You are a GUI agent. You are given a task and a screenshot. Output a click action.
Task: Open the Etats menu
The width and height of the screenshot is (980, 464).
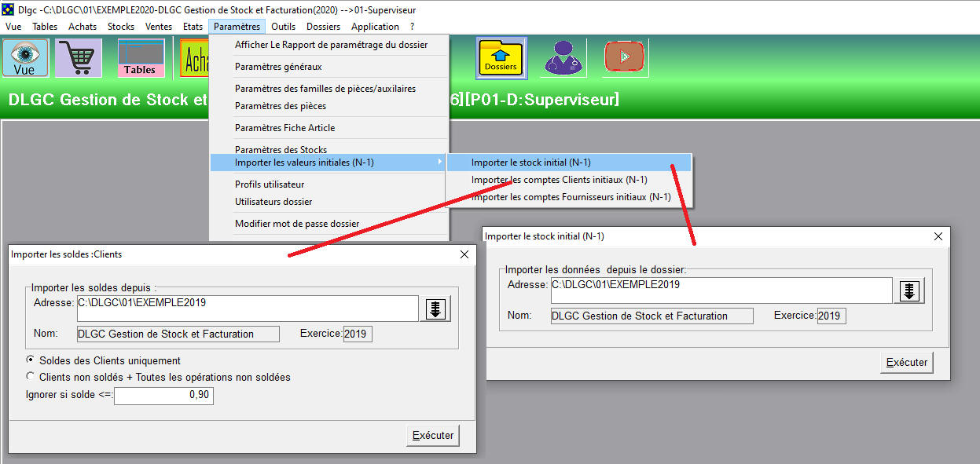(193, 26)
